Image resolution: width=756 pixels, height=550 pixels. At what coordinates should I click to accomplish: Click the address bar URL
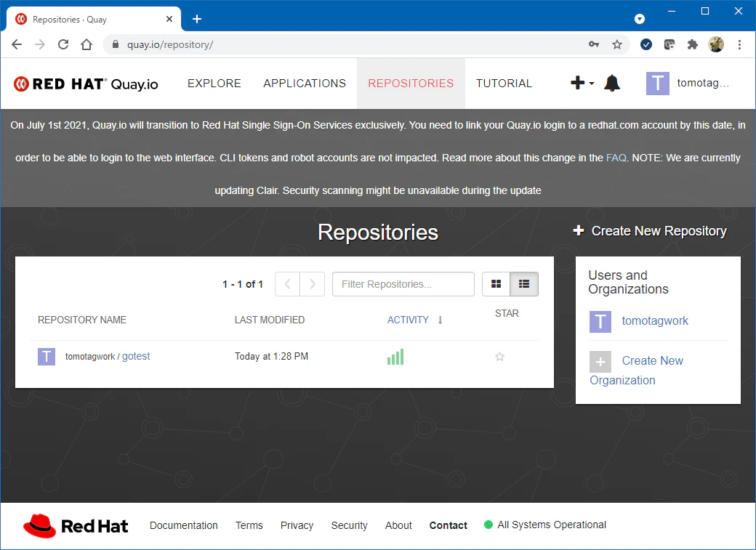click(169, 44)
